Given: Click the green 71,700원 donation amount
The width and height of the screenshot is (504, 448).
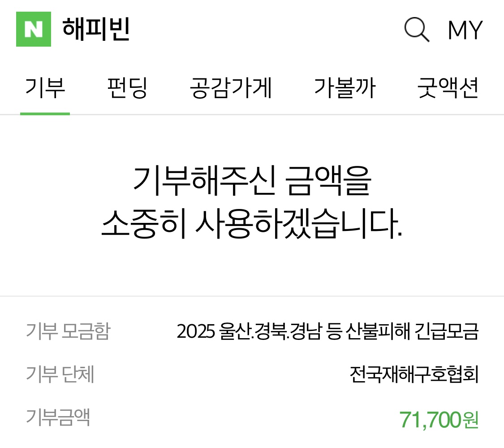Looking at the screenshot, I should point(439,420).
